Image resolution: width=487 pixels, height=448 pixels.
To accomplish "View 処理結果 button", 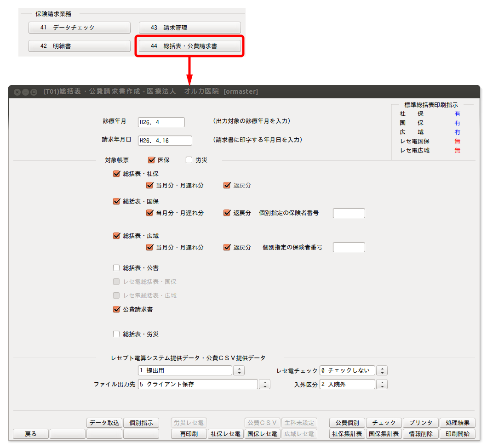I will [458, 423].
